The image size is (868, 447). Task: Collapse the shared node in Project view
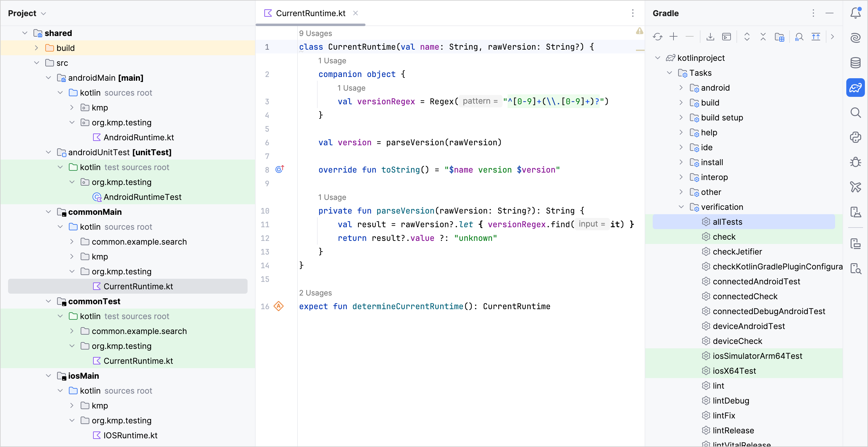pos(25,33)
